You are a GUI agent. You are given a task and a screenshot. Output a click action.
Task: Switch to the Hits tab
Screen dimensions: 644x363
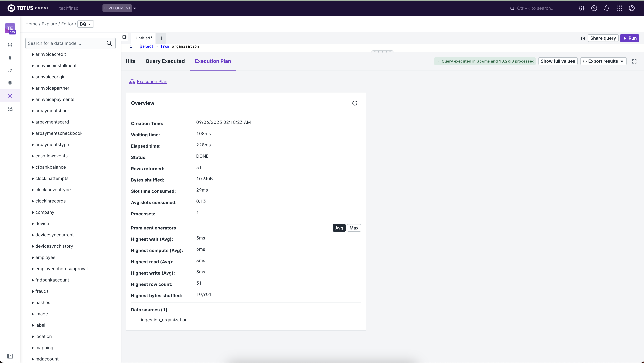tap(131, 61)
